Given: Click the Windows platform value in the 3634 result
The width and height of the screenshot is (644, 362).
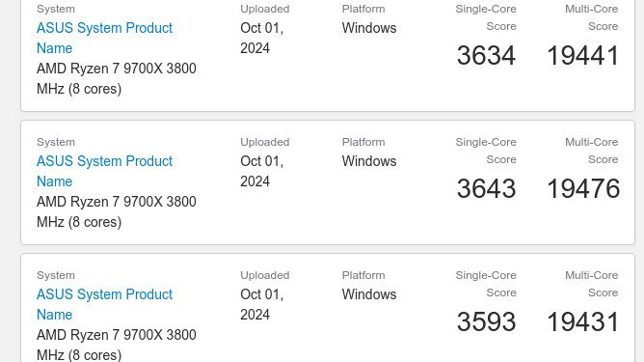Looking at the screenshot, I should (x=369, y=28).
